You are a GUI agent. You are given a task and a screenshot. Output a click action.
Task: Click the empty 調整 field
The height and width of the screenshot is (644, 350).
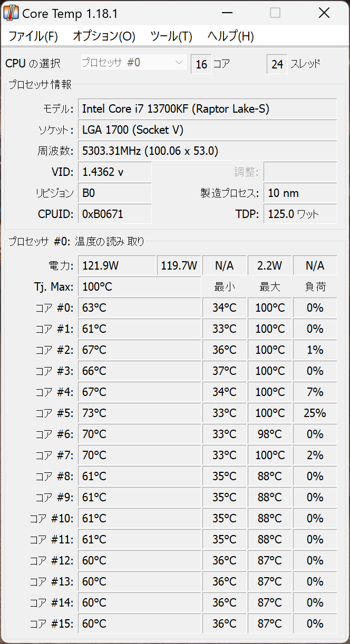pos(300,172)
